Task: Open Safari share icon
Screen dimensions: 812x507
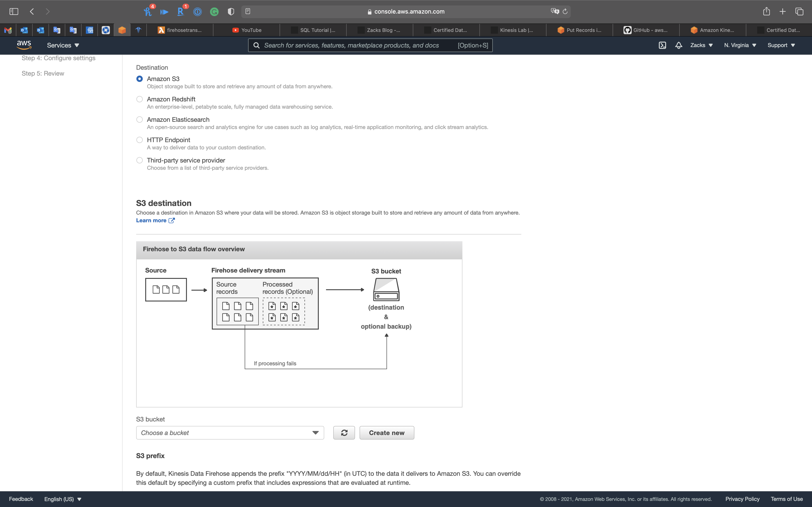Action: tap(766, 11)
